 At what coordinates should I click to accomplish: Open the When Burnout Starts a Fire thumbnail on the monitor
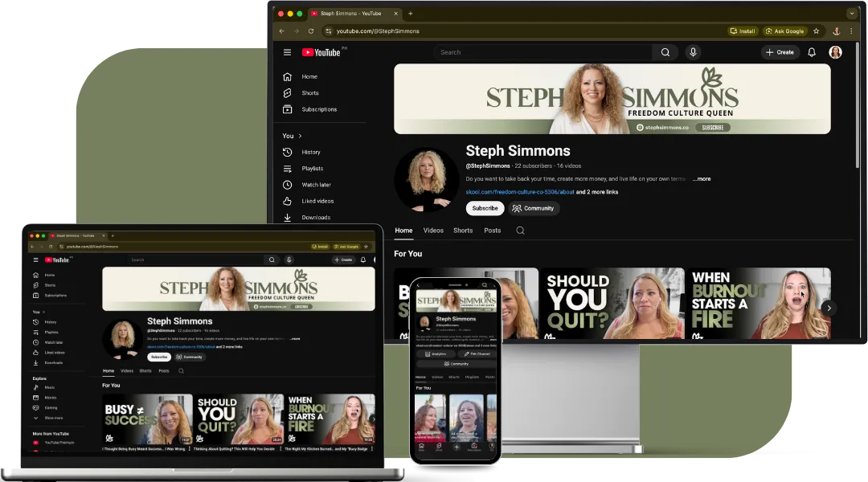tap(759, 303)
